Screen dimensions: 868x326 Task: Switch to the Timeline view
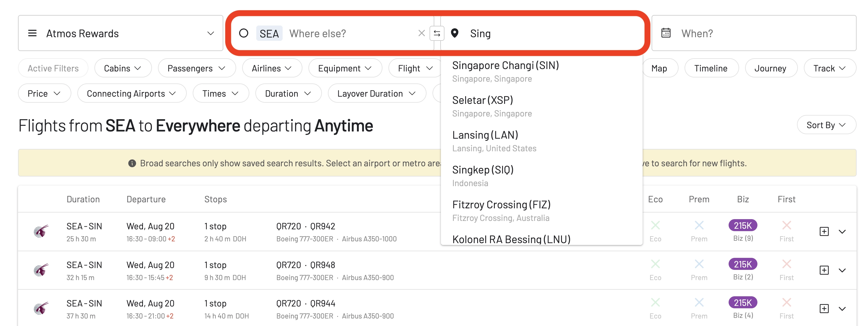(x=711, y=68)
